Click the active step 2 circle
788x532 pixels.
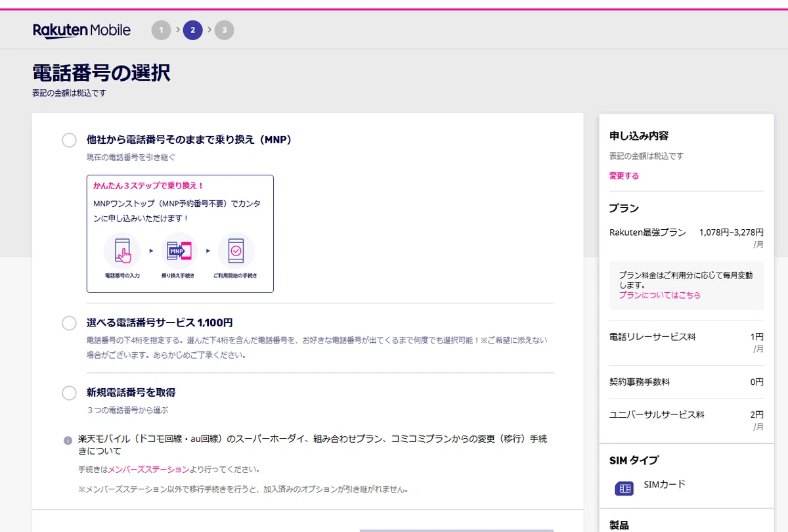pos(192,30)
